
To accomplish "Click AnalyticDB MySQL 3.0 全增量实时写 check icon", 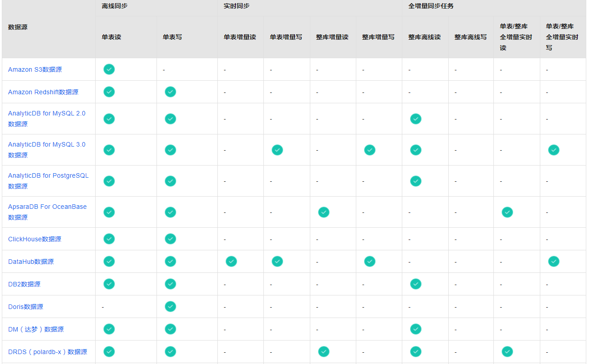I will [554, 150].
